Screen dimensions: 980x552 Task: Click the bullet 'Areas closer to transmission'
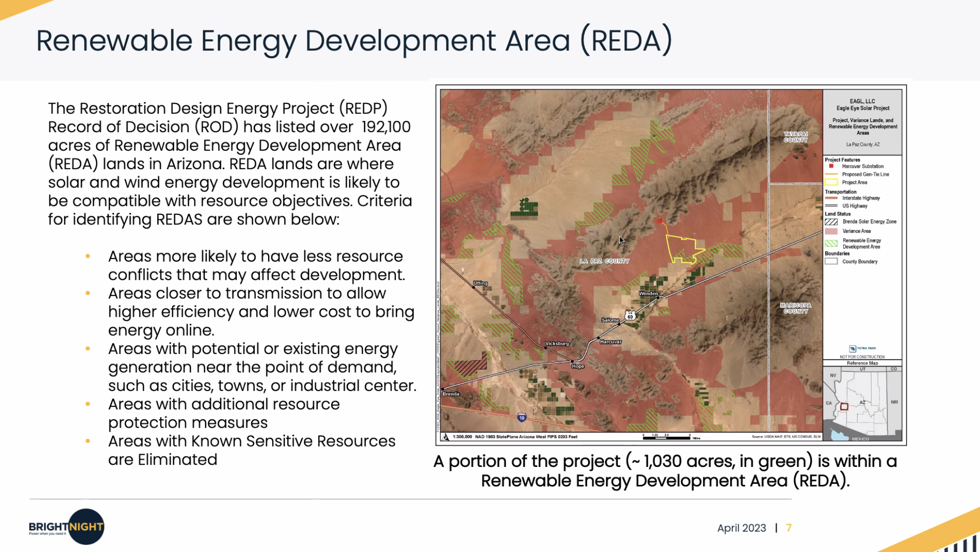(x=261, y=312)
